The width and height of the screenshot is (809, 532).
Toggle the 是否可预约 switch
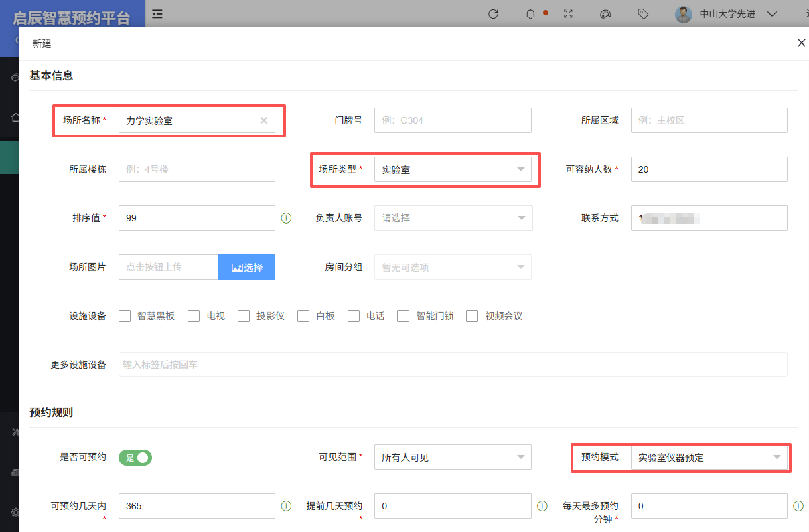pos(135,458)
